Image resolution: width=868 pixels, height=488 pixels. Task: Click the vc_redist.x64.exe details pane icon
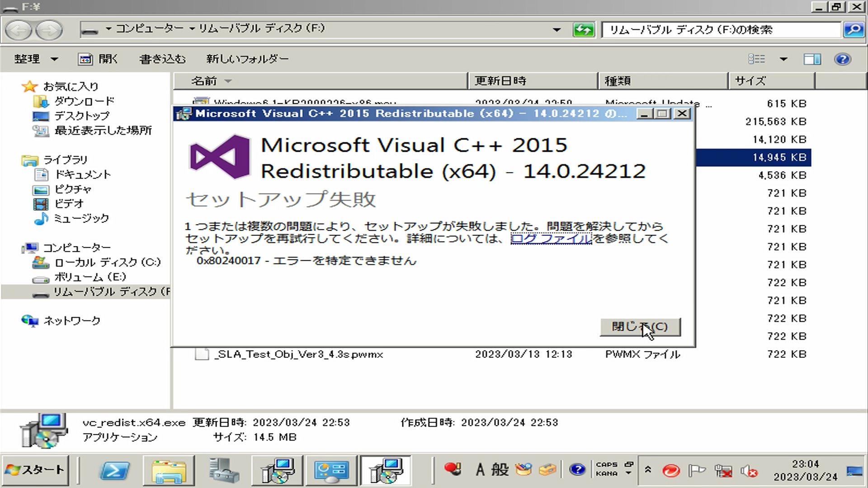(44, 431)
